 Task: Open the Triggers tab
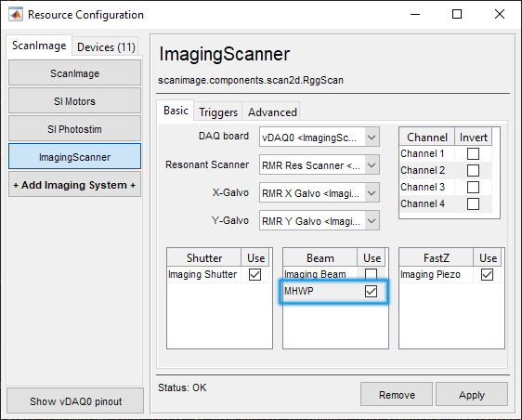pyautogui.click(x=218, y=112)
